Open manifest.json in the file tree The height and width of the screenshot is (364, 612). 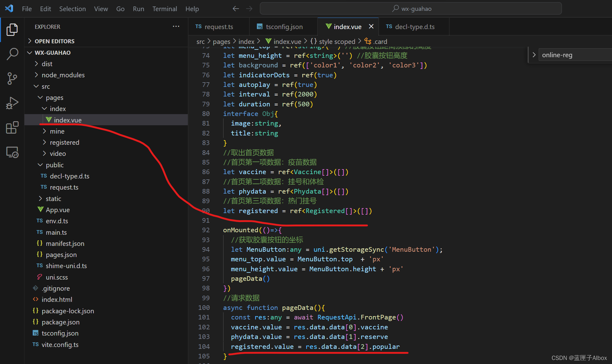[65, 244]
